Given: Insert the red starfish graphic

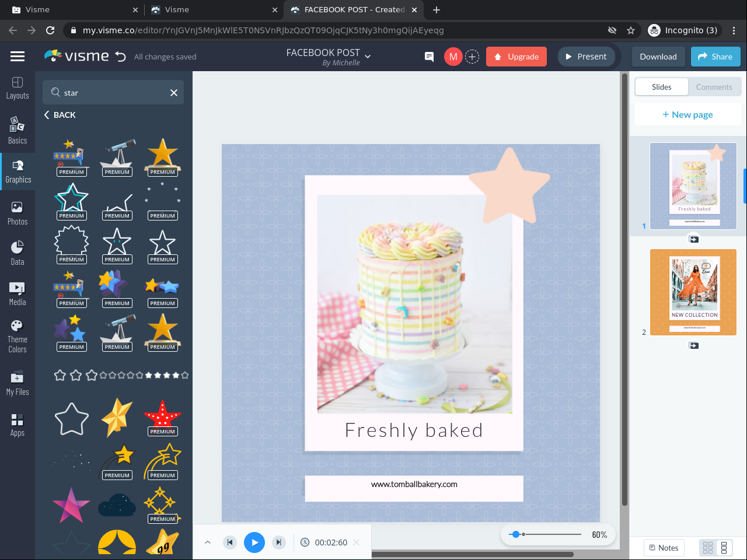Looking at the screenshot, I should 162,416.
